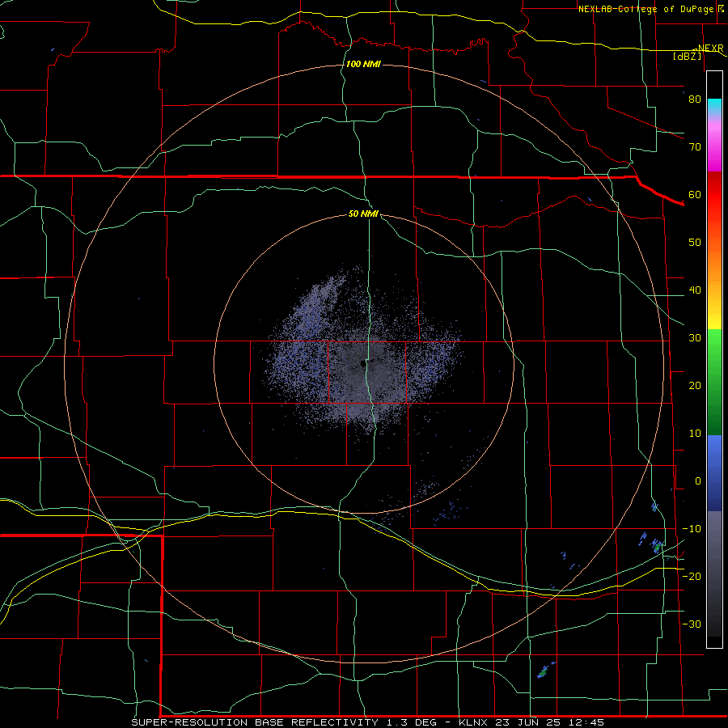This screenshot has height=728, width=728.
Task: Click the [dBZ] unit label
Action: point(688,56)
